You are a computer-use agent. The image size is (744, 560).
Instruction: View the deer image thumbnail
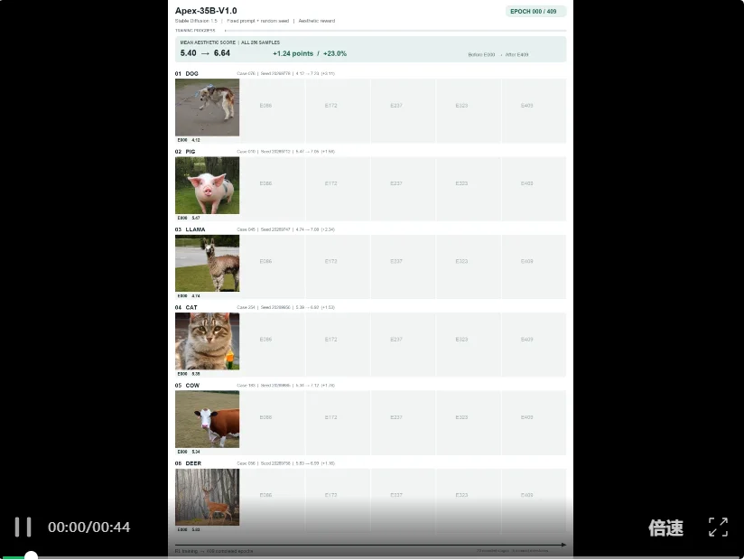point(208,497)
